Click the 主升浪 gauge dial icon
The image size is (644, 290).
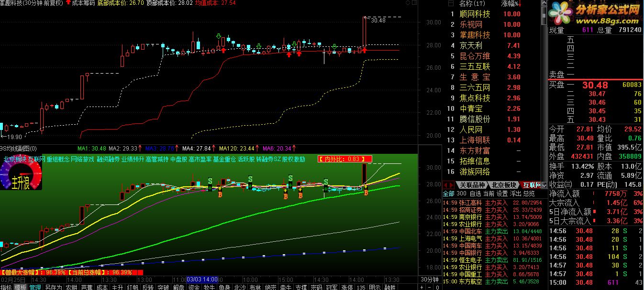[21, 172]
